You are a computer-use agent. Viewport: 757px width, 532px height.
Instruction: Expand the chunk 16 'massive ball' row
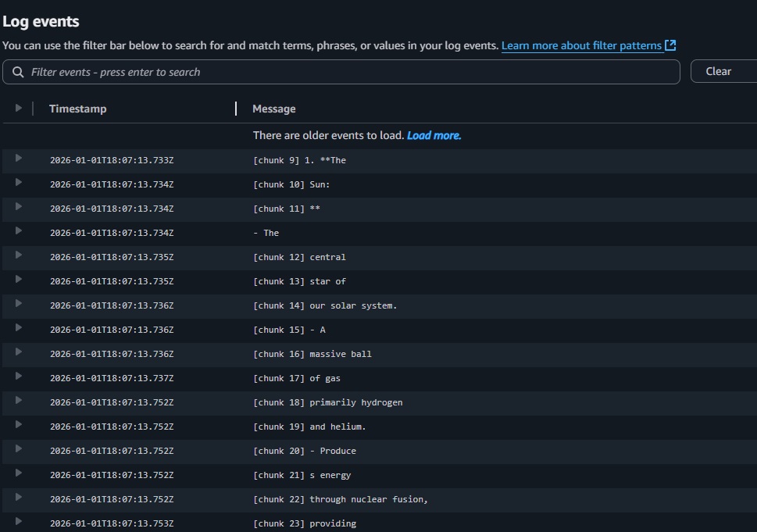(19, 352)
